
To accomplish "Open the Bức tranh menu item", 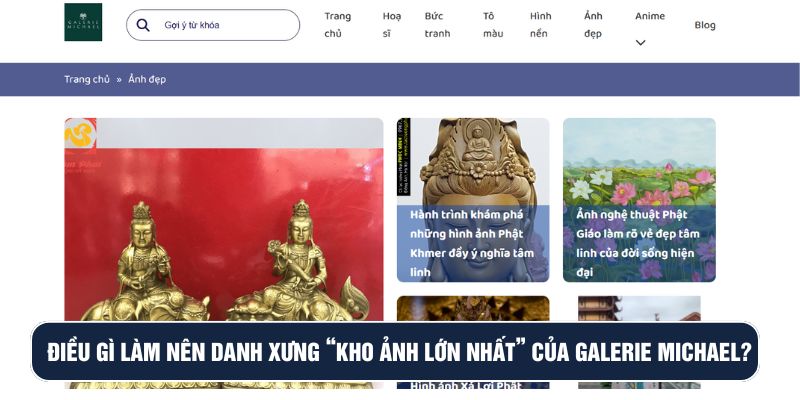I will point(437,25).
